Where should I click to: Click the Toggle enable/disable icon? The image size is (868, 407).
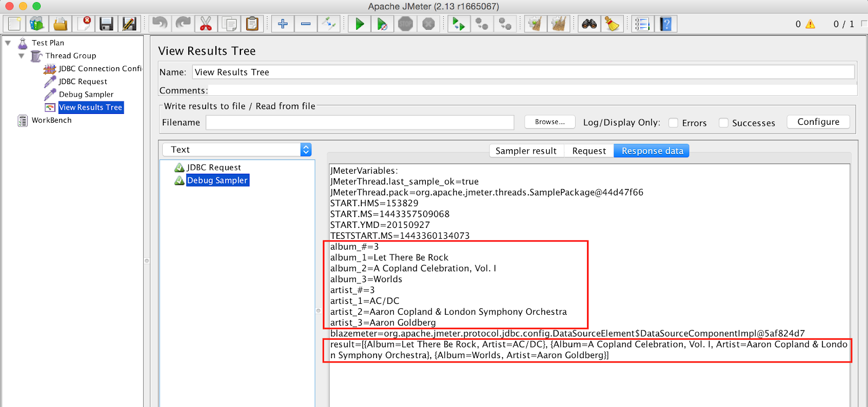click(329, 24)
